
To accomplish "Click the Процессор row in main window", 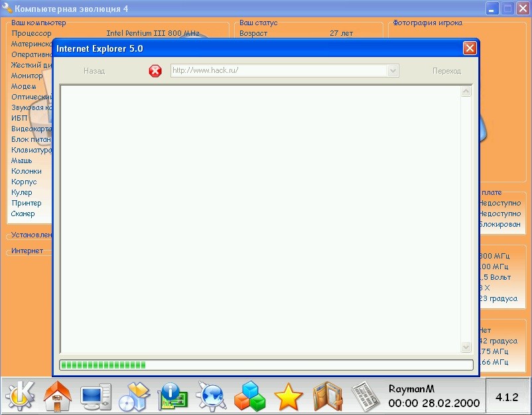I will tap(31, 33).
